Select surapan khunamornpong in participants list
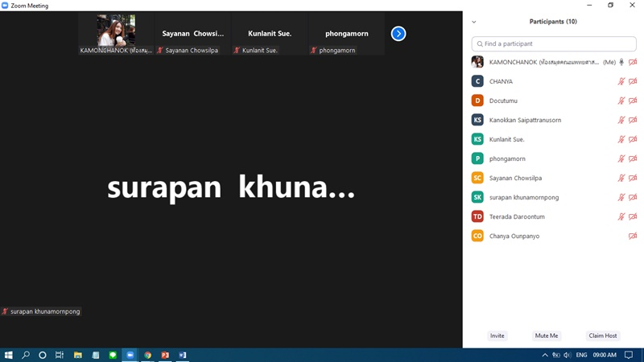Screen dimensions: 644x362 pos(523,197)
